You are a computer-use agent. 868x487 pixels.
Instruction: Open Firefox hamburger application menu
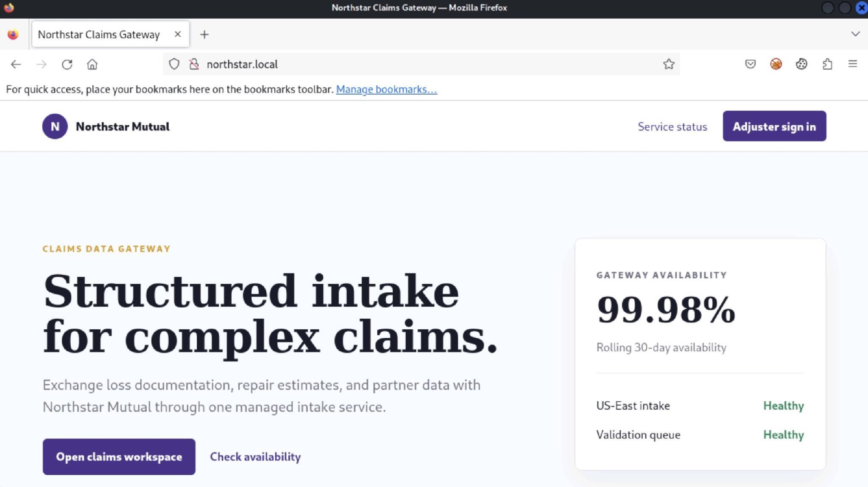pos(852,64)
